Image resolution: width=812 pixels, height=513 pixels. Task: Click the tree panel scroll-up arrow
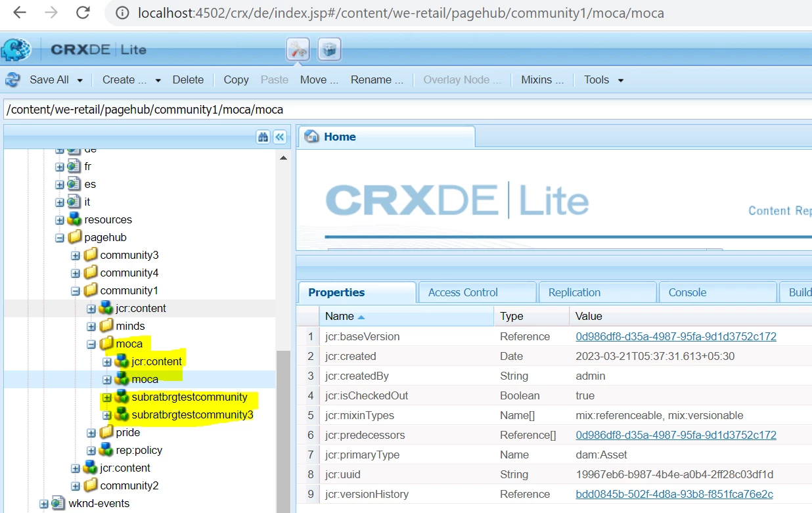[283, 158]
